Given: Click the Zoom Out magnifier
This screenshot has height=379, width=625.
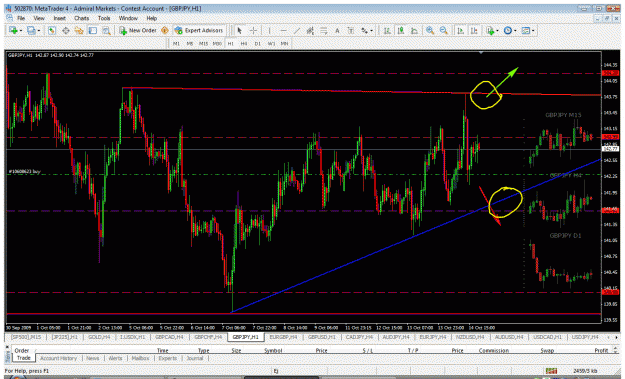Looking at the screenshot, I should click(444, 30).
